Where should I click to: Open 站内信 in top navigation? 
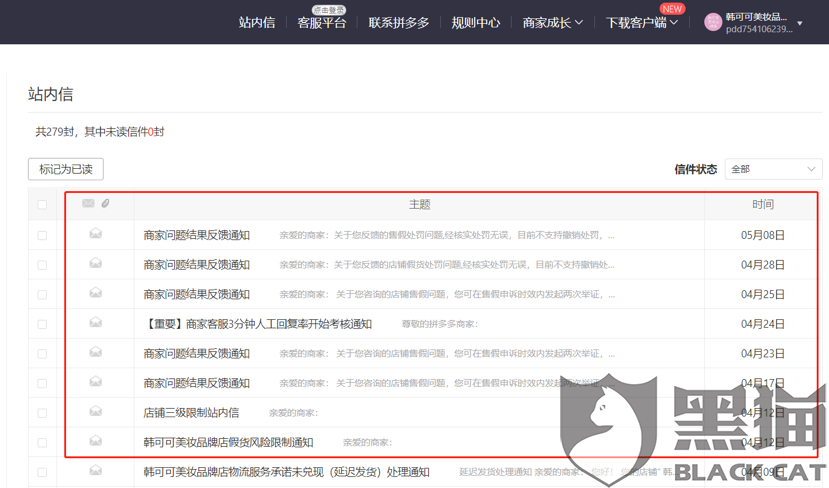pyautogui.click(x=257, y=23)
